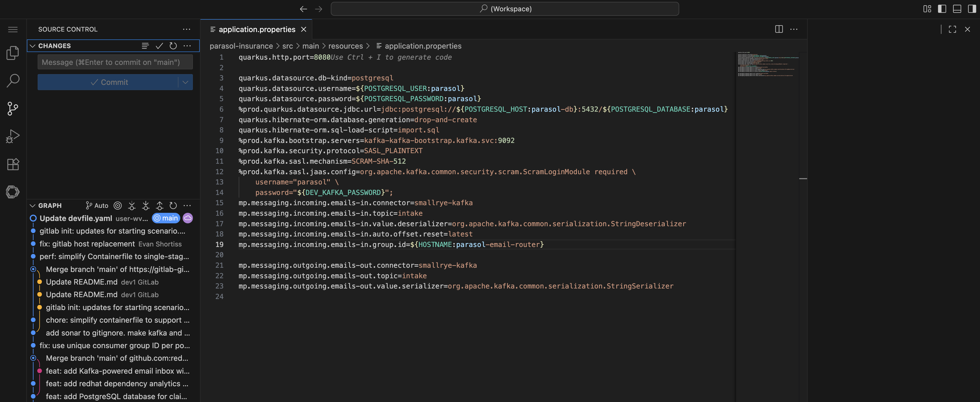Screen dimensions: 980x402
Task: Click the resources breadcrumb item
Action: coord(345,46)
